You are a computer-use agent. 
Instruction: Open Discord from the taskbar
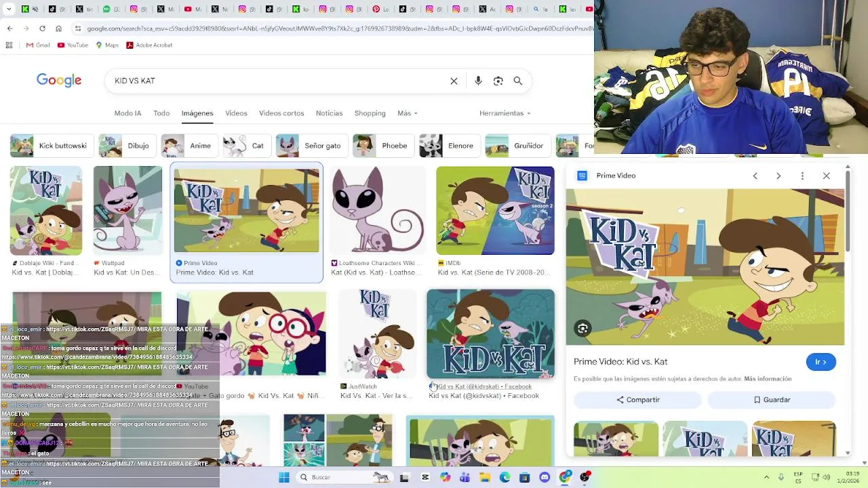(x=545, y=477)
